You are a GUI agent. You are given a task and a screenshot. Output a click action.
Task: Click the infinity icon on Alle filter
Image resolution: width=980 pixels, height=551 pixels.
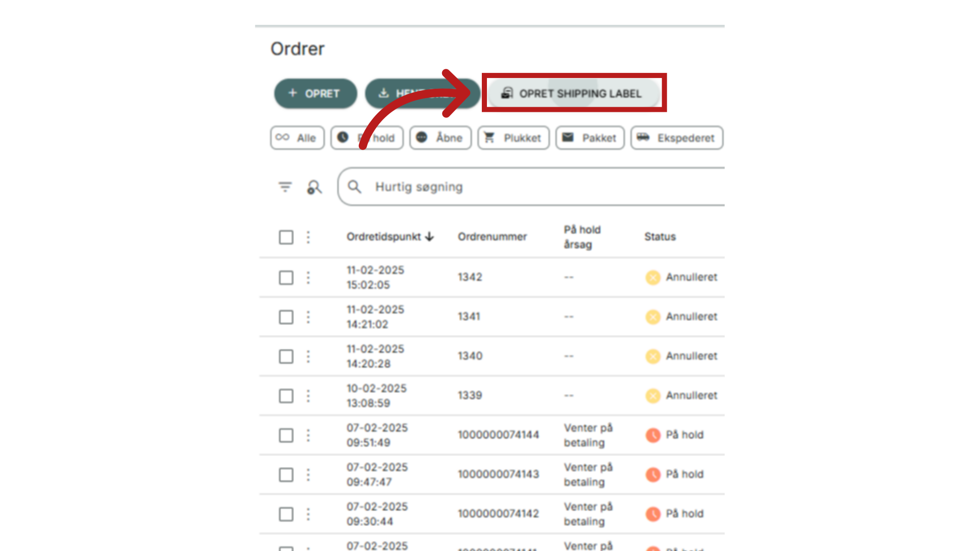click(282, 137)
